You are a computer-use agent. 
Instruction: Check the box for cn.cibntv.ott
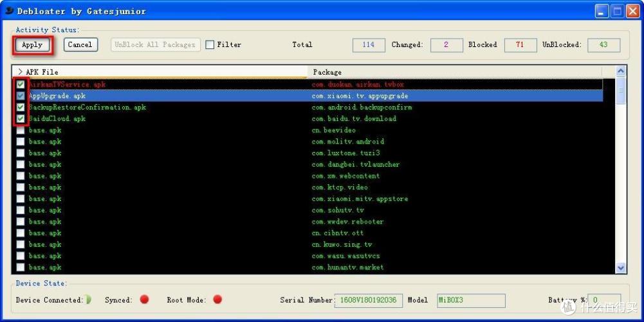click(21, 233)
